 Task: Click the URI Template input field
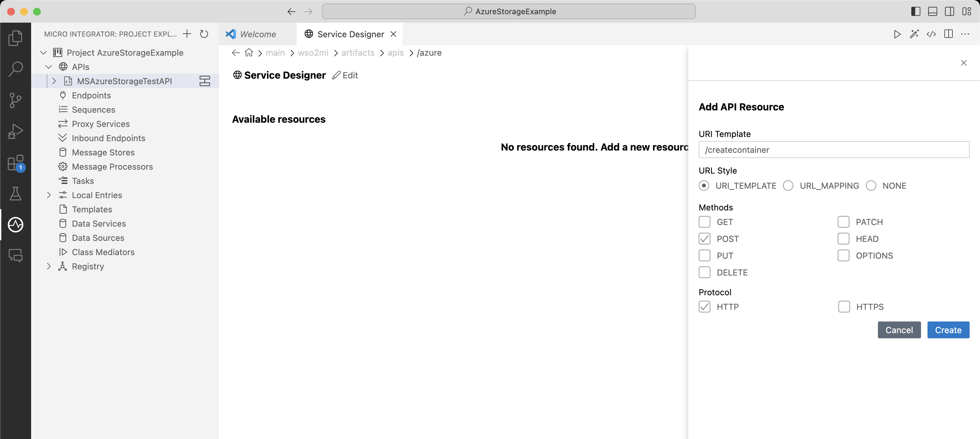tap(834, 150)
